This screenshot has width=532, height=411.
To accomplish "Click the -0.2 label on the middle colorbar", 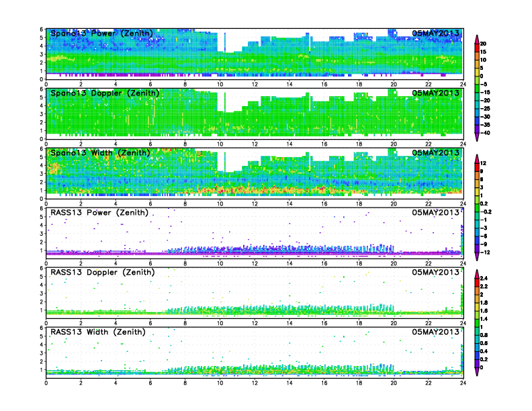I will coord(486,212).
